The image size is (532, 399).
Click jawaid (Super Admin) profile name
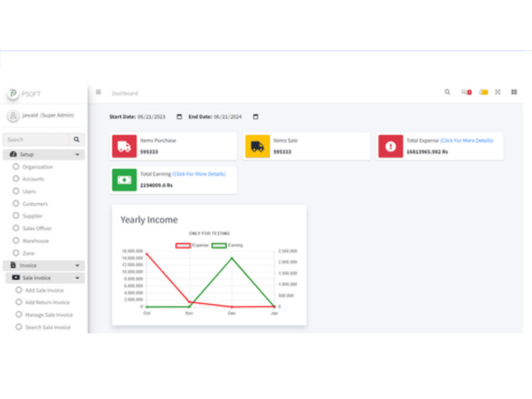(x=48, y=115)
